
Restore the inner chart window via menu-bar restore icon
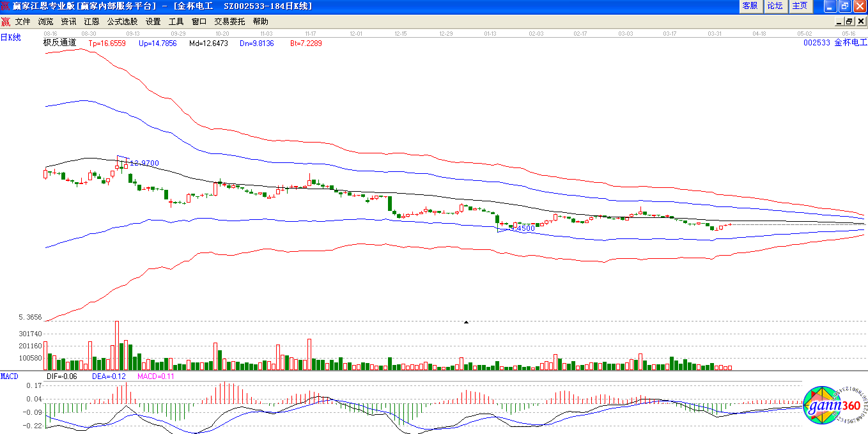[849, 21]
